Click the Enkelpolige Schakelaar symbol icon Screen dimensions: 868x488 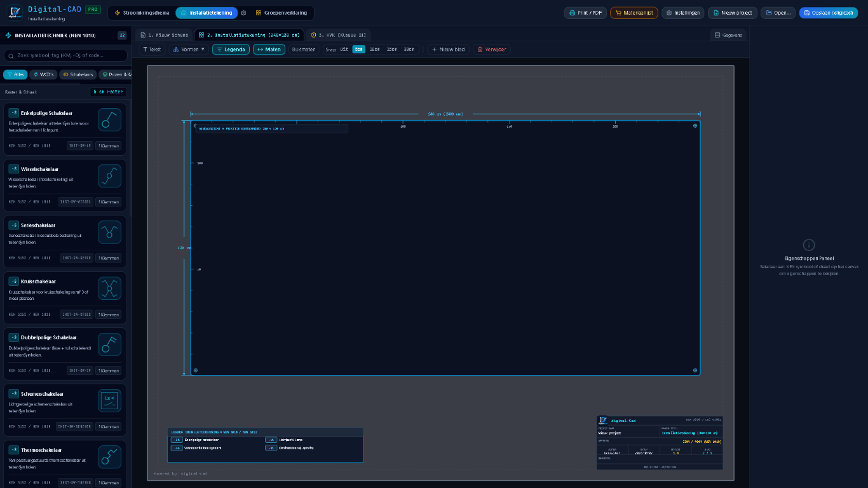pyautogui.click(x=109, y=119)
